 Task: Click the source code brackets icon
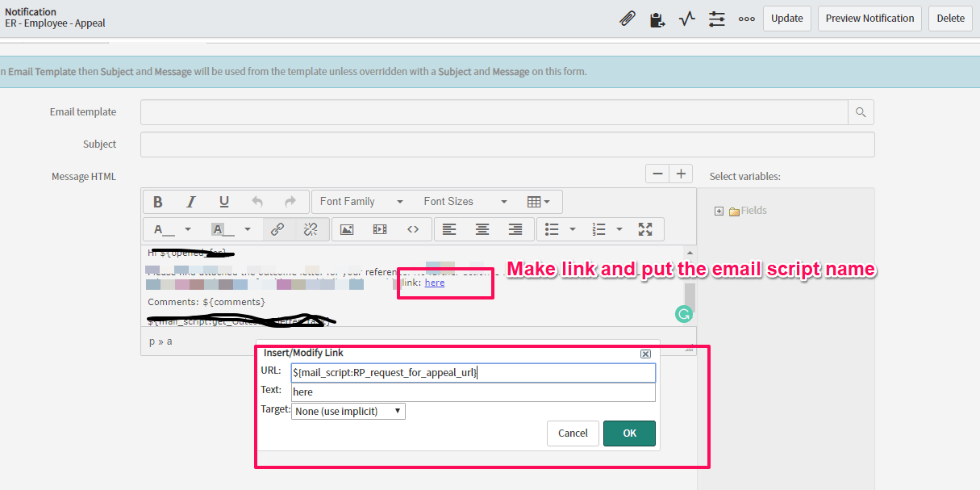[413, 229]
